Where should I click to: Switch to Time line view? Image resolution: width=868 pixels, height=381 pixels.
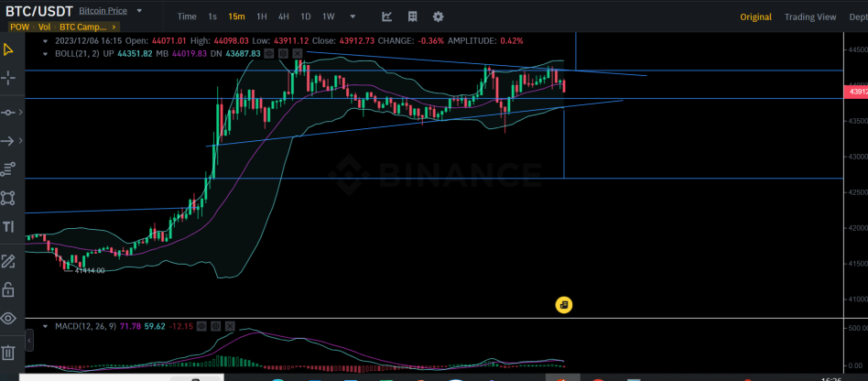[187, 16]
